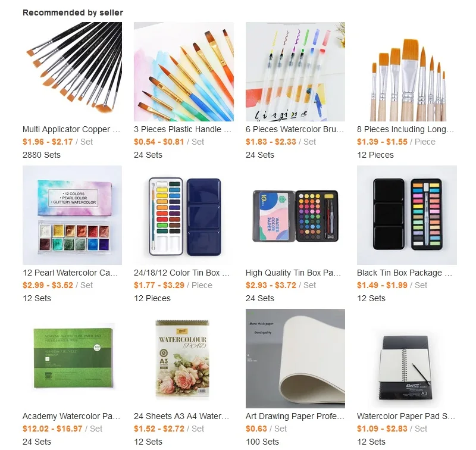Open the black tin box pastel paints image

click(x=407, y=215)
